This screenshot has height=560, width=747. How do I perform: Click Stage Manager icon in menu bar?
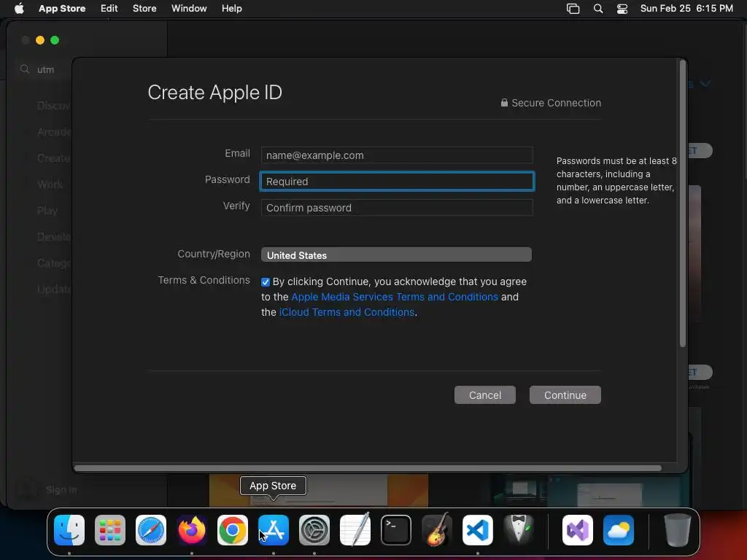pos(573,8)
